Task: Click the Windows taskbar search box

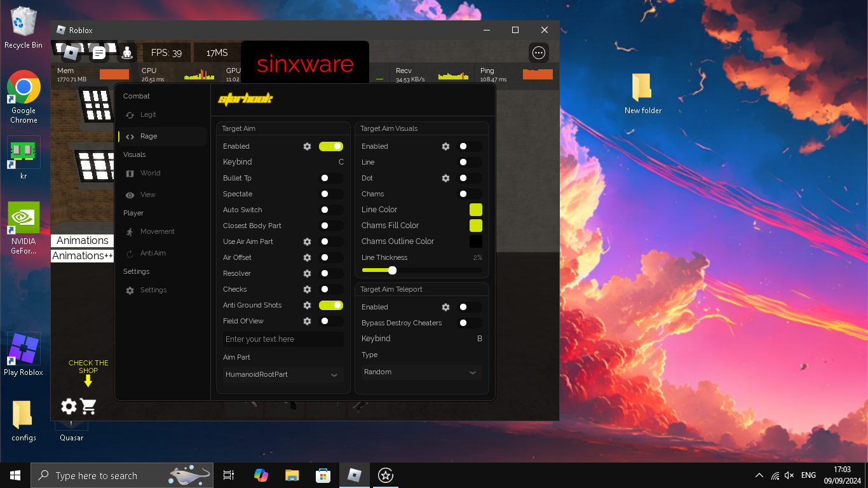Action: tap(122, 475)
